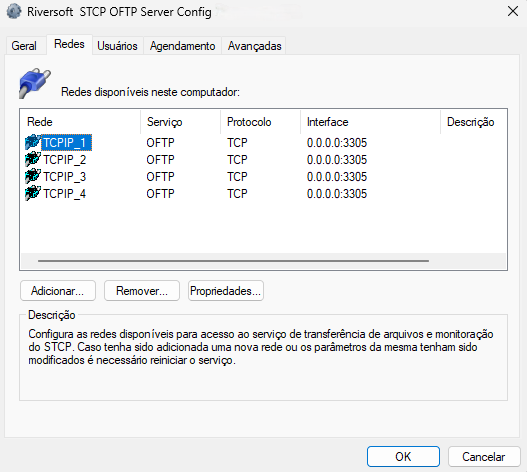
Task: Click 0.0.0.0:3305 interface in TCPIP_1 row
Action: 337,143
